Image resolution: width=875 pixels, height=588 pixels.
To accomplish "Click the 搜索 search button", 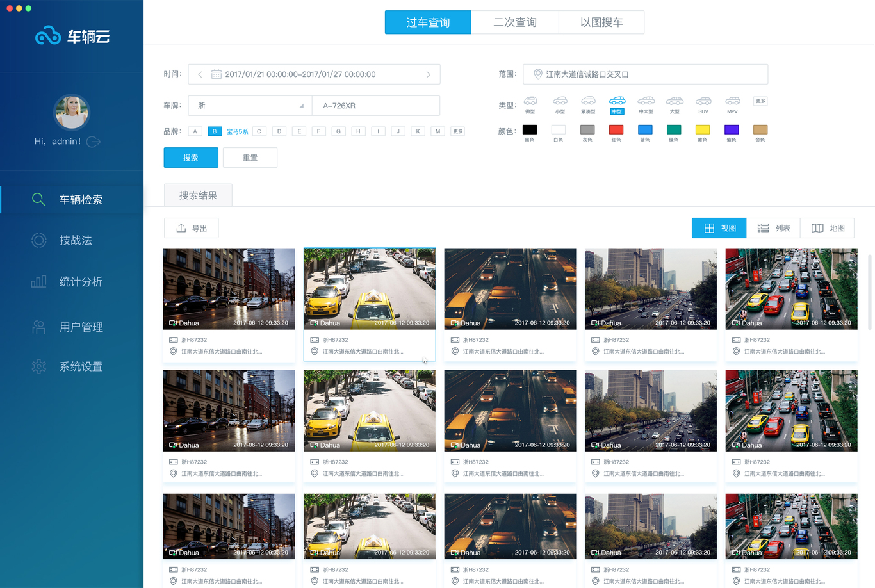I will coord(191,158).
